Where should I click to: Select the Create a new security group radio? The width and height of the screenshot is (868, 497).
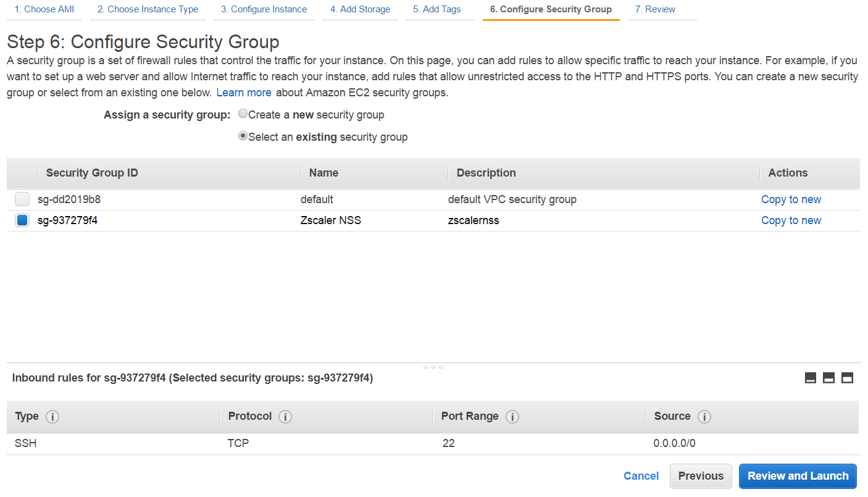point(243,113)
